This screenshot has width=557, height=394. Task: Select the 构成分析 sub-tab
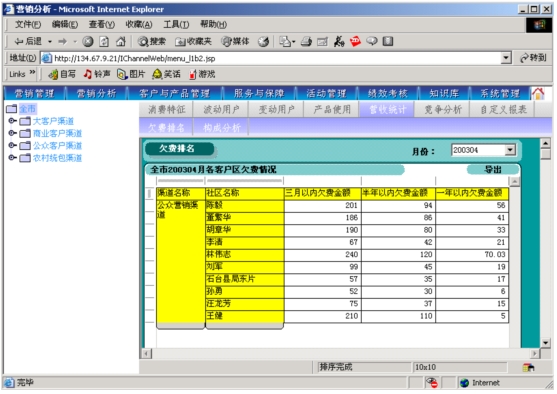click(222, 128)
